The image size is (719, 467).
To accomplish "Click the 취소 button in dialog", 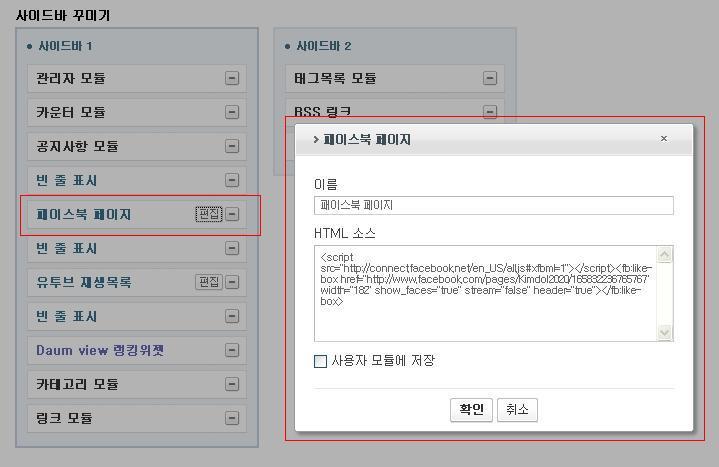I will click(517, 410).
